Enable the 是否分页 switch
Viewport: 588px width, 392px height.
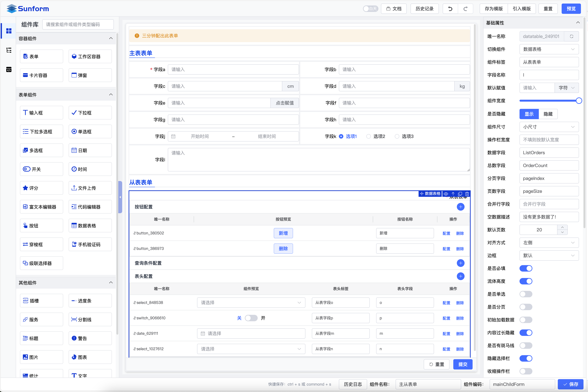526,307
